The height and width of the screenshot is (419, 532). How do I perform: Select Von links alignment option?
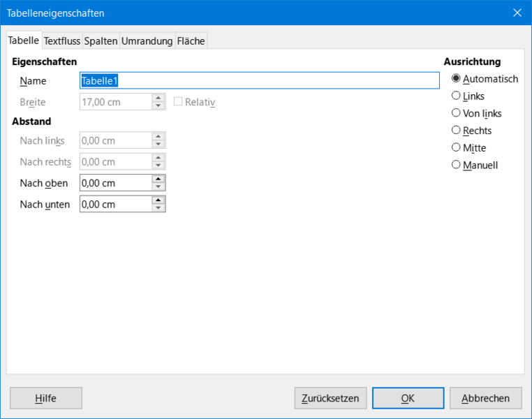coord(476,113)
